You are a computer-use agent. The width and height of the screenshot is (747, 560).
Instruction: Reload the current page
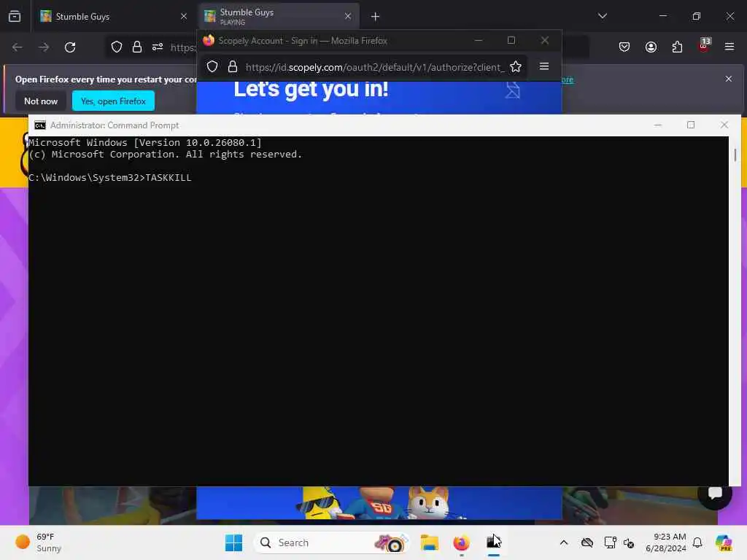[70, 47]
